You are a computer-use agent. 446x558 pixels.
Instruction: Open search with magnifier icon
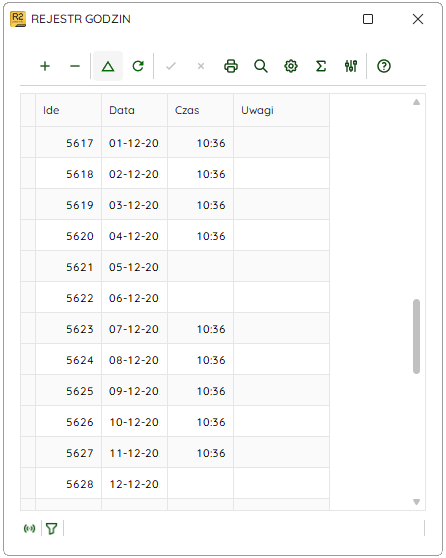point(261,66)
